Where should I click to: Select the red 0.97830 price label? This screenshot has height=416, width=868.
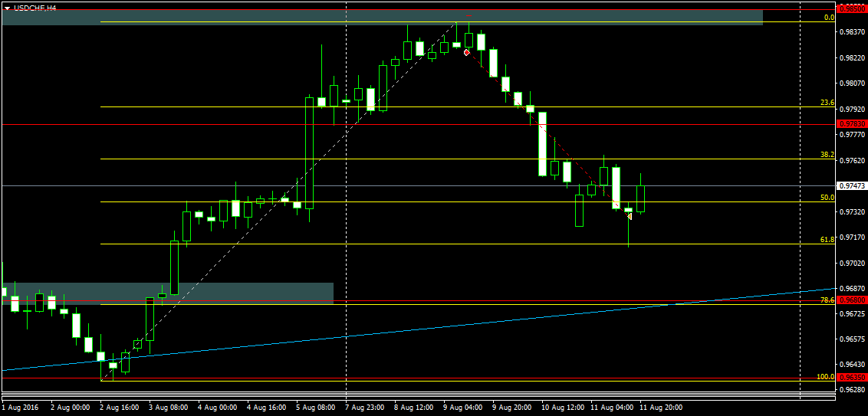pyautogui.click(x=853, y=124)
